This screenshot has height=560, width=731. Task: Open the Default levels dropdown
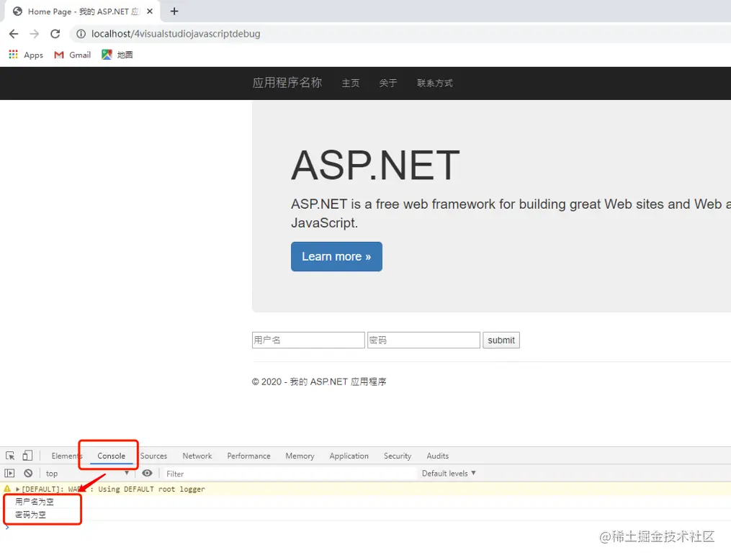[x=449, y=474]
